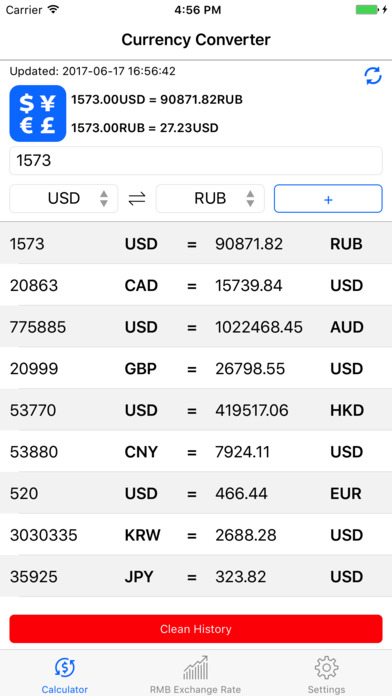Image resolution: width=392 pixels, height=696 pixels.
Task: Tap the HKD currency code
Action: (347, 410)
